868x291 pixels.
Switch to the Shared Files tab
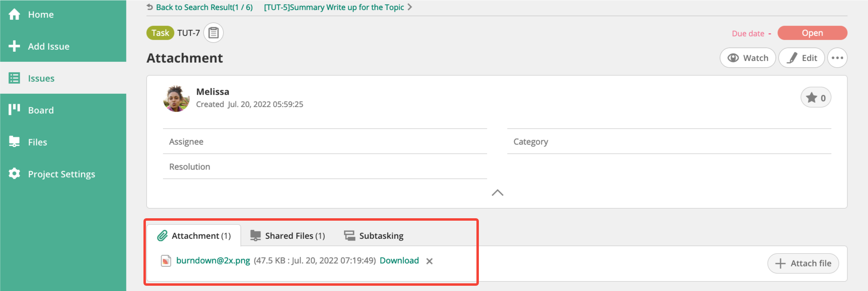coord(288,236)
